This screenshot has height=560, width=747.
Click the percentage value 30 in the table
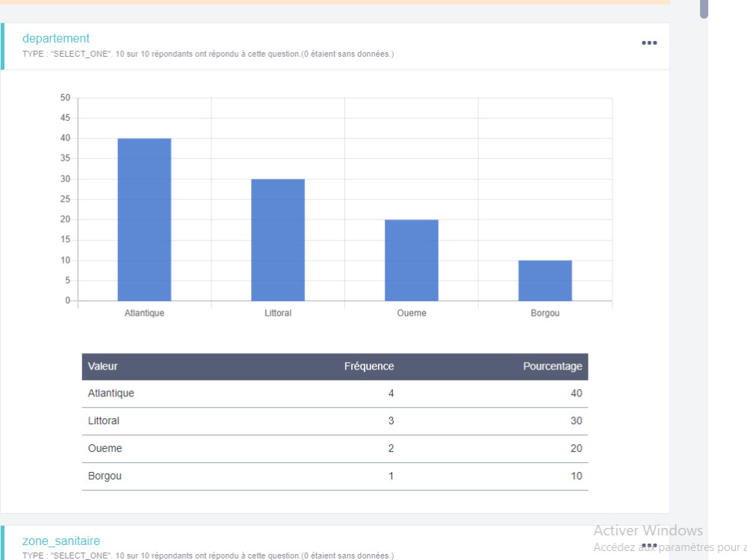(x=577, y=421)
